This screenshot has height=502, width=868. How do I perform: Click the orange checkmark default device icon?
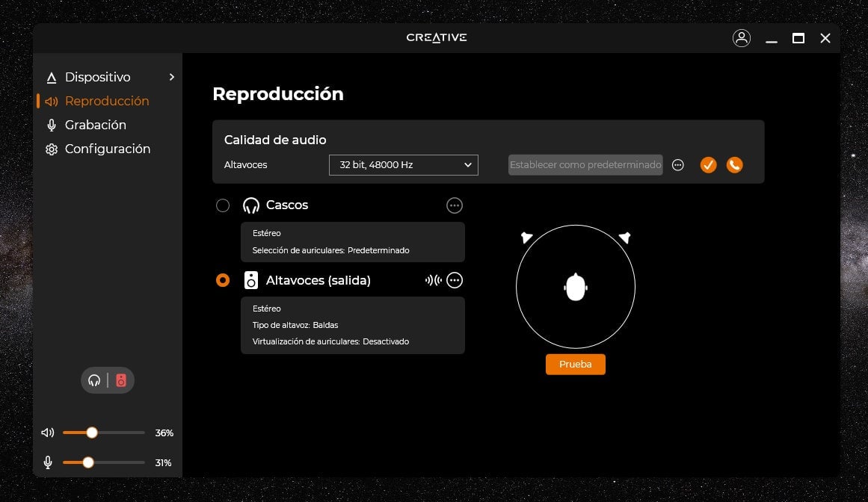[708, 165]
